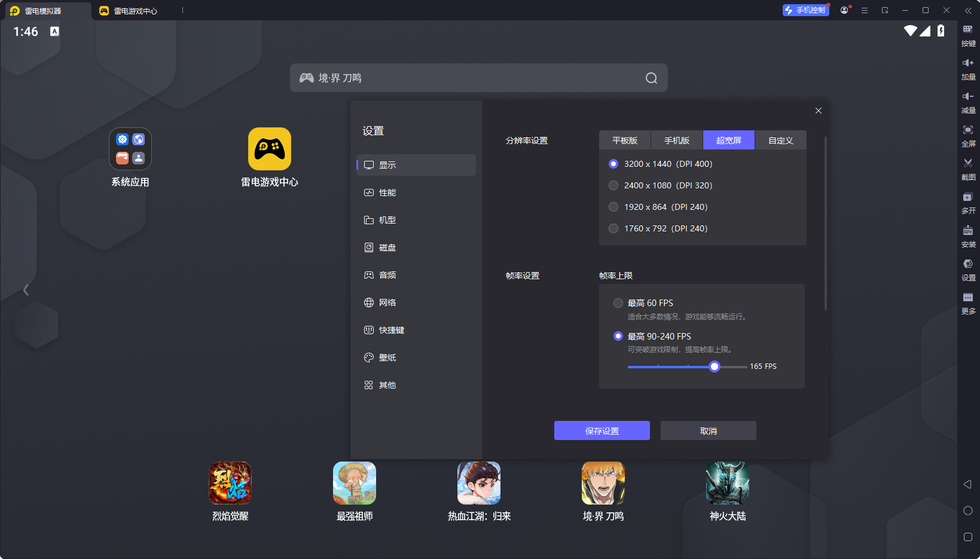The image size is (980, 559).
Task: Take a screenshot with the 截图 icon
Action: click(968, 163)
